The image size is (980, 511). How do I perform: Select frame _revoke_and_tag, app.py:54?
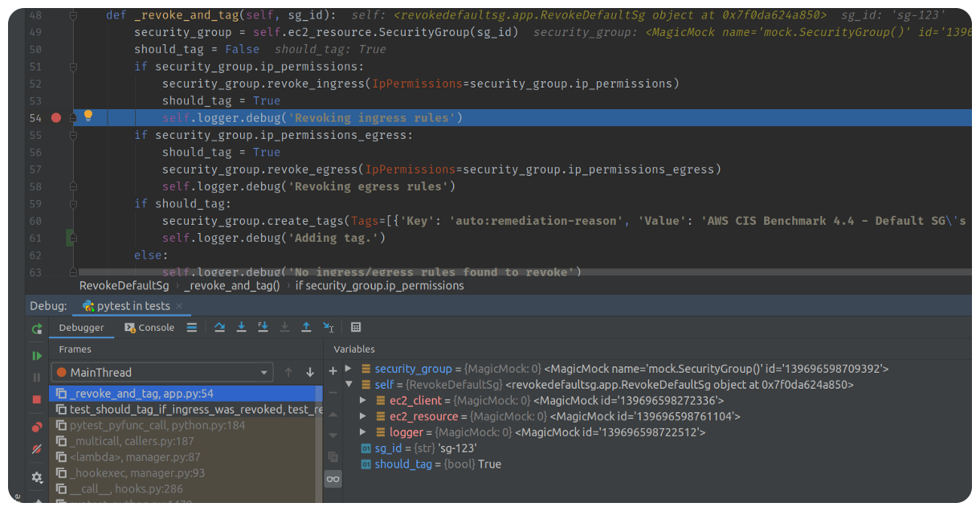186,394
